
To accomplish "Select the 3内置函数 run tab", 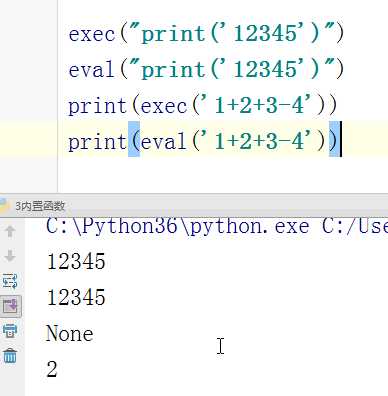I will pyautogui.click(x=40, y=206).
